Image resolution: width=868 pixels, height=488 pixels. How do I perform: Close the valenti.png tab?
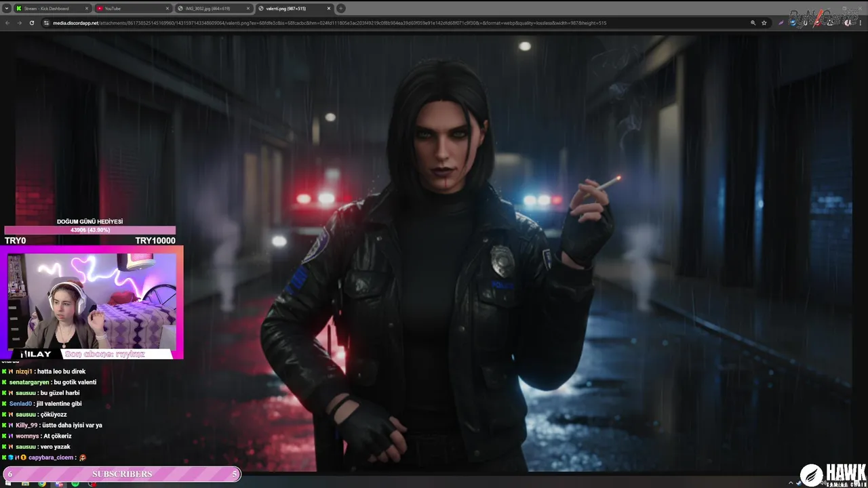click(328, 8)
